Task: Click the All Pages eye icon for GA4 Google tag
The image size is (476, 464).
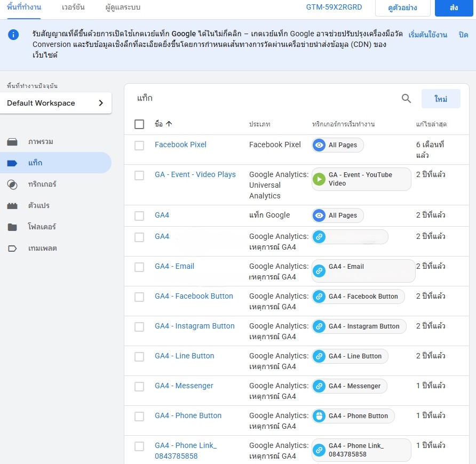Action: coord(319,215)
